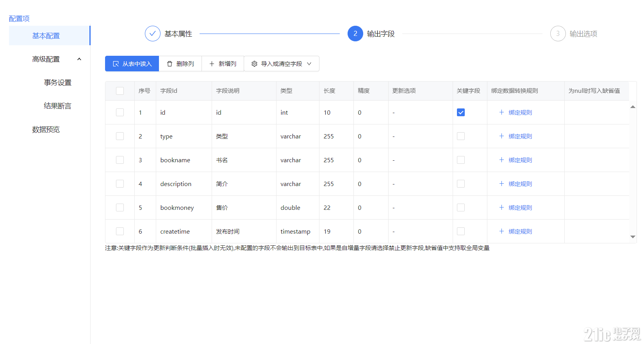
Task: Click the 新增列 button
Action: pyautogui.click(x=223, y=64)
